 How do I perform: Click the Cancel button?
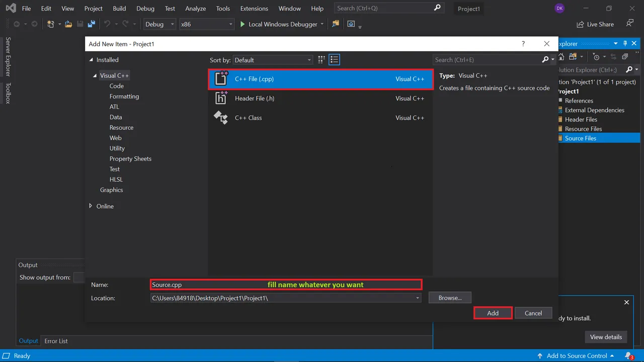coord(533,313)
